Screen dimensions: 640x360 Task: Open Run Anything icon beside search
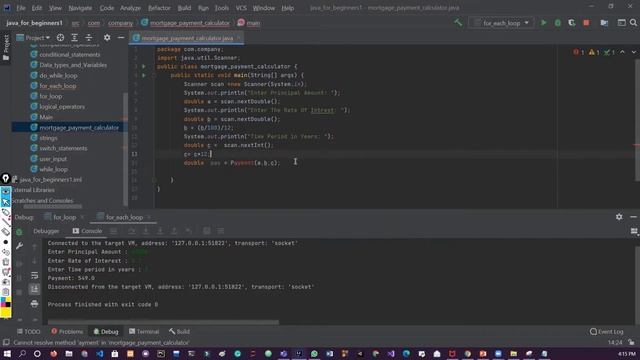(x=621, y=23)
